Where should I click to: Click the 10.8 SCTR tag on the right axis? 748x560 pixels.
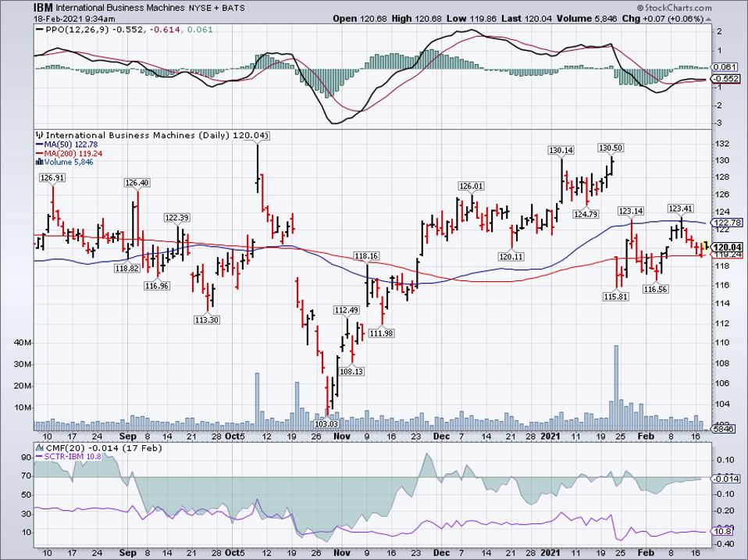point(721,531)
